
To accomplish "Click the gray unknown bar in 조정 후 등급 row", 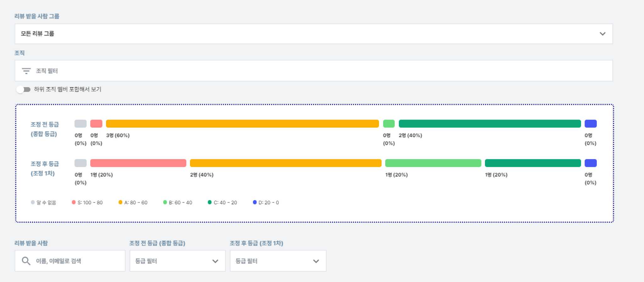I will click(80, 163).
